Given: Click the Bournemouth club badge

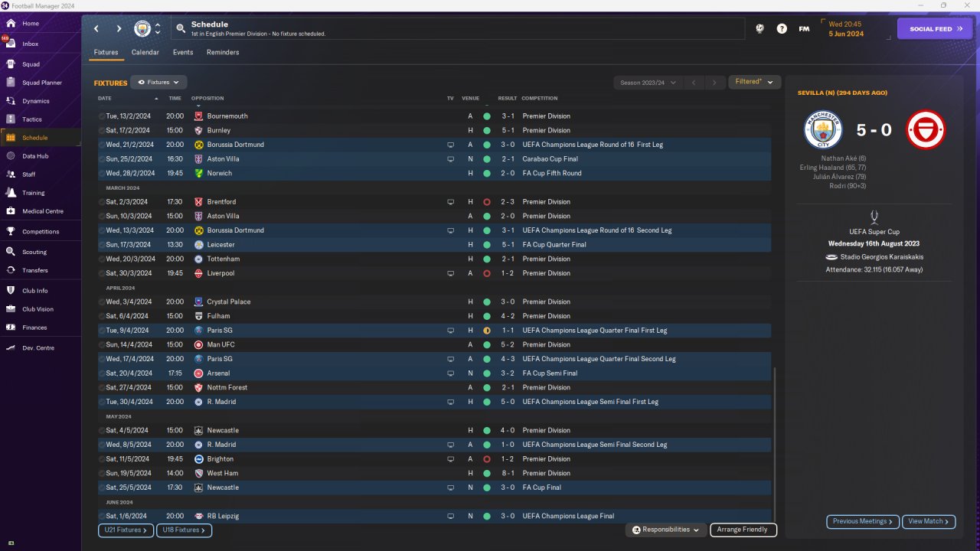Looking at the screenshot, I should point(198,116).
